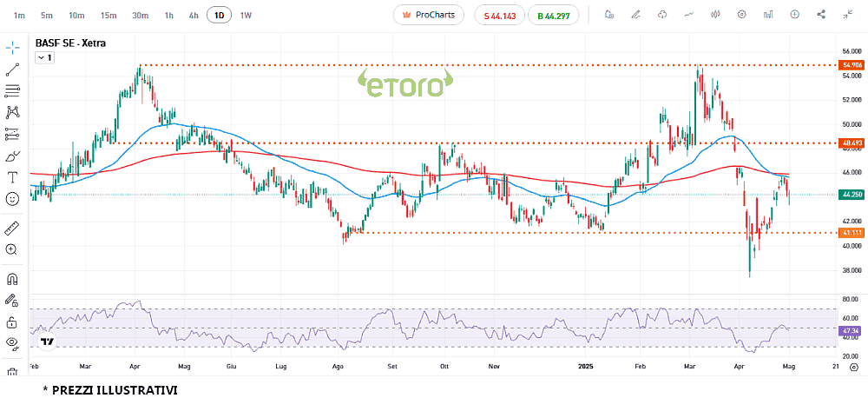Click the cloud save layout icon

(x=662, y=15)
